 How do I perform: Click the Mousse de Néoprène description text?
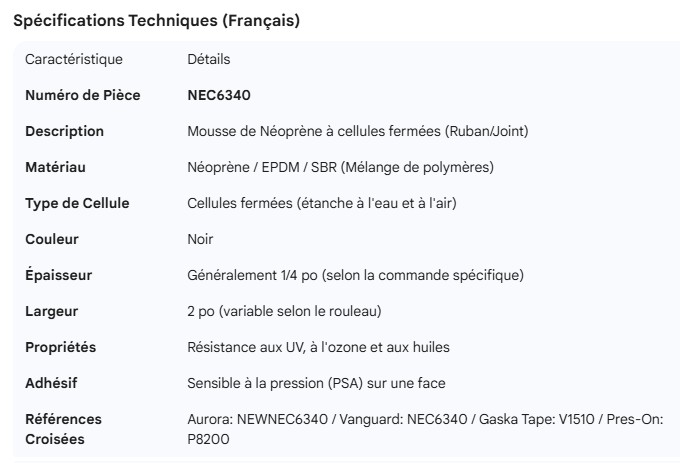(x=357, y=131)
